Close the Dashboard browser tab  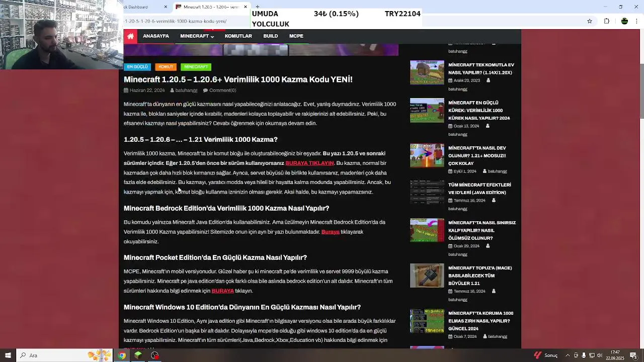166,7
